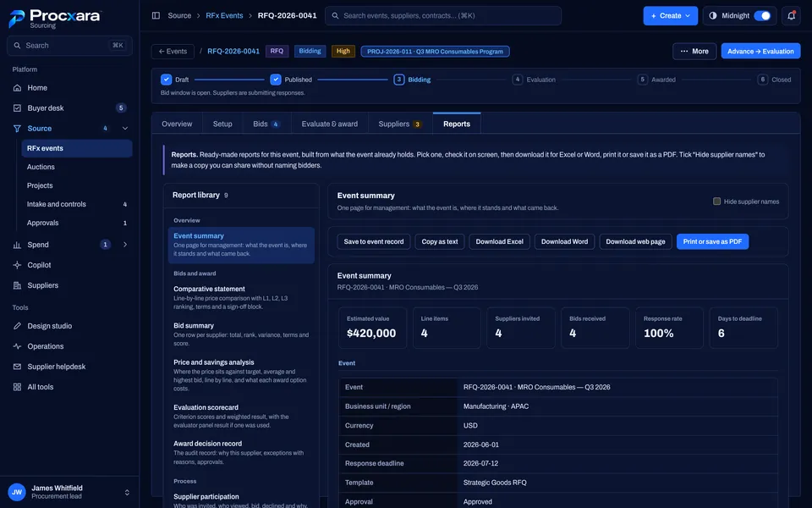Image resolution: width=812 pixels, height=508 pixels.
Task: Click Save to event record
Action: click(x=373, y=241)
